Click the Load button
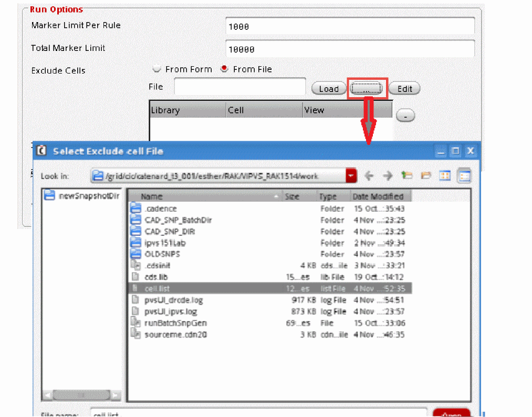The height and width of the screenshot is (417, 532). (x=328, y=89)
